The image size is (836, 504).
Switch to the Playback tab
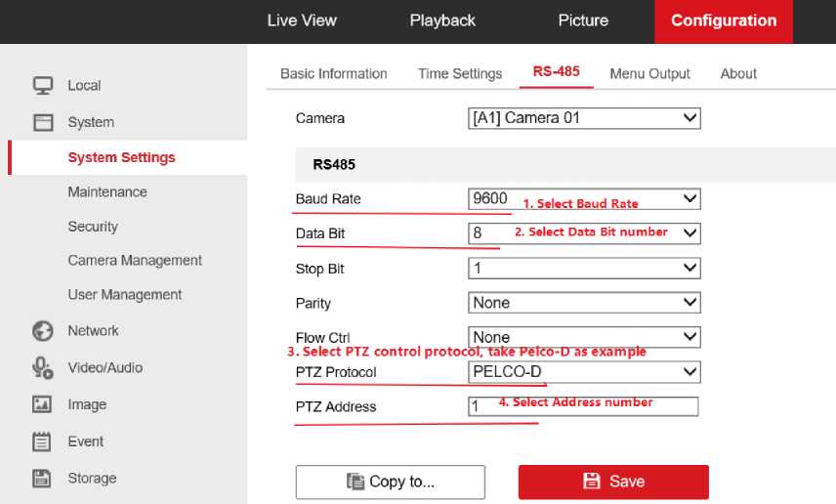(x=442, y=21)
